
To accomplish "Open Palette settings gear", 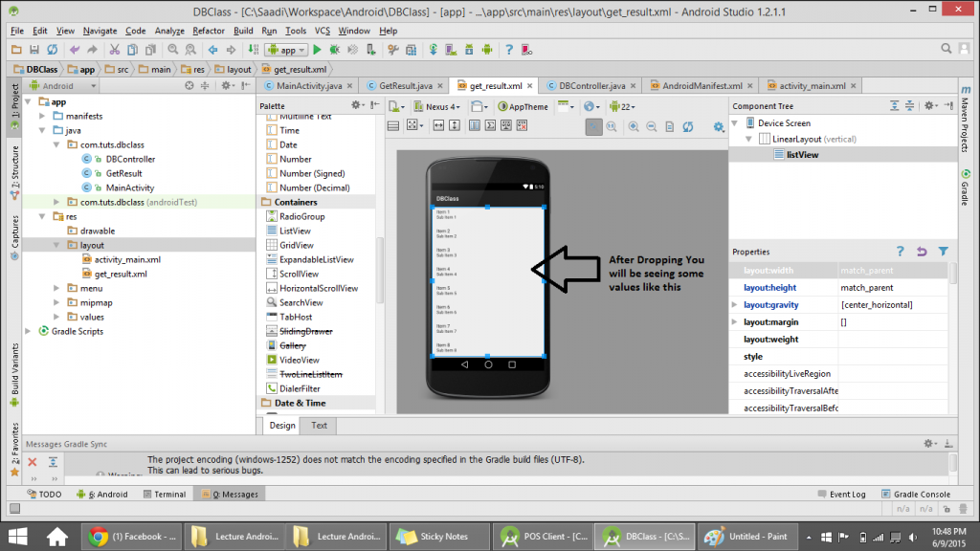I will coord(357,105).
